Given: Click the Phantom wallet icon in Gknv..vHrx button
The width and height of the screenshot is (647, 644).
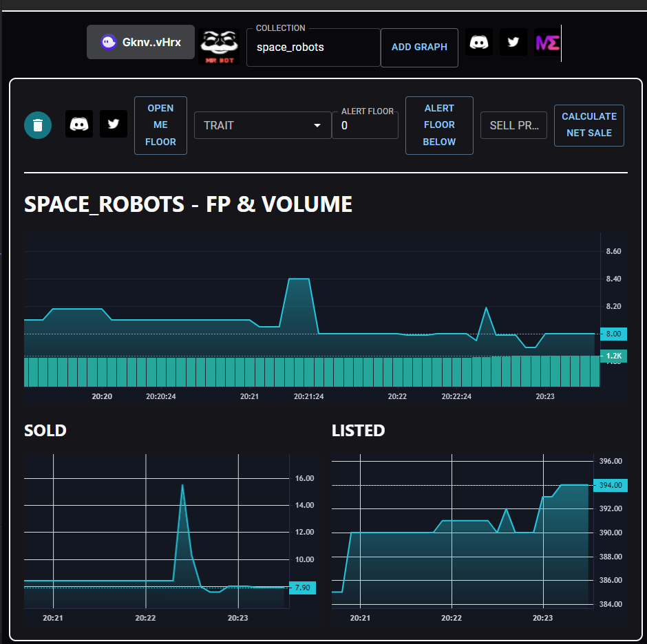Looking at the screenshot, I should click(x=109, y=42).
